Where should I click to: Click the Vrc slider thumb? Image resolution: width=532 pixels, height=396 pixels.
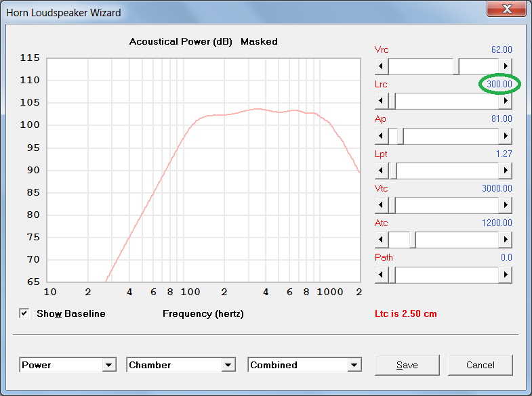456,66
